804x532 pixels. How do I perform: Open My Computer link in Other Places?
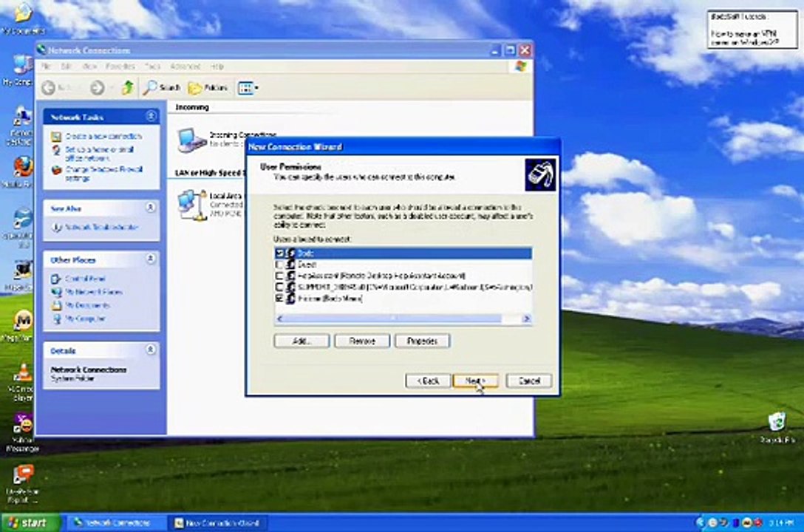pyautogui.click(x=85, y=318)
